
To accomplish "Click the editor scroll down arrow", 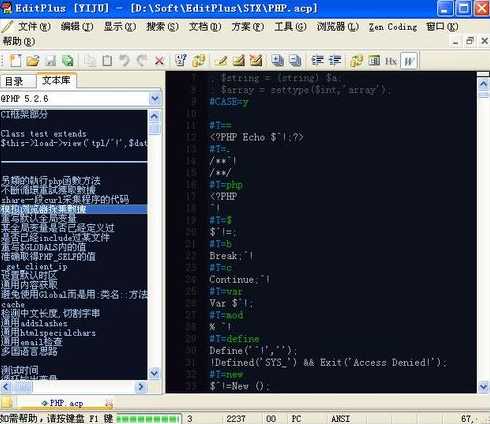I will tap(483, 387).
